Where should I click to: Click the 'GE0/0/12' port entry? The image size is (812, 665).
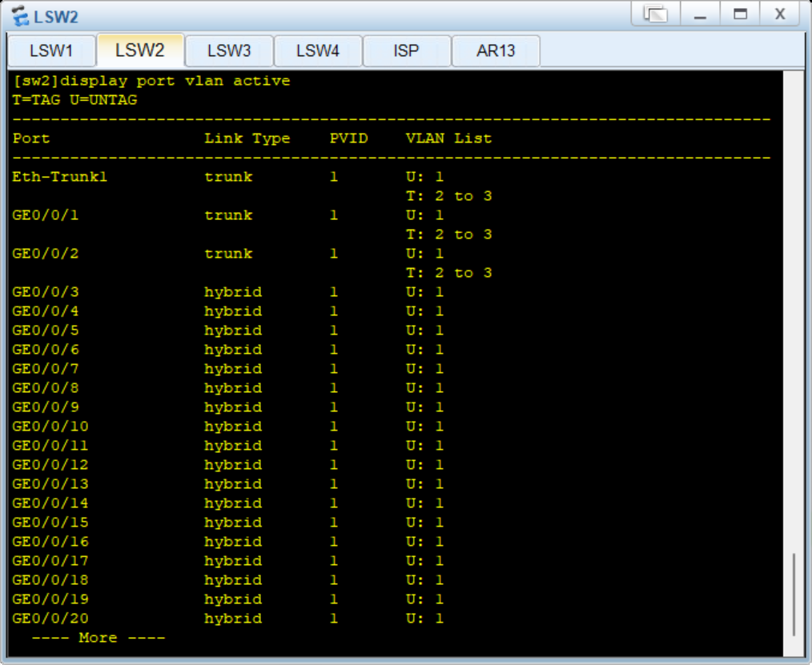(50, 465)
